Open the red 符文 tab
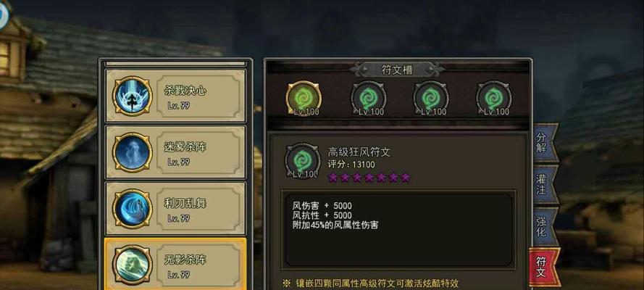The width and height of the screenshot is (644, 290). pyautogui.click(x=544, y=268)
